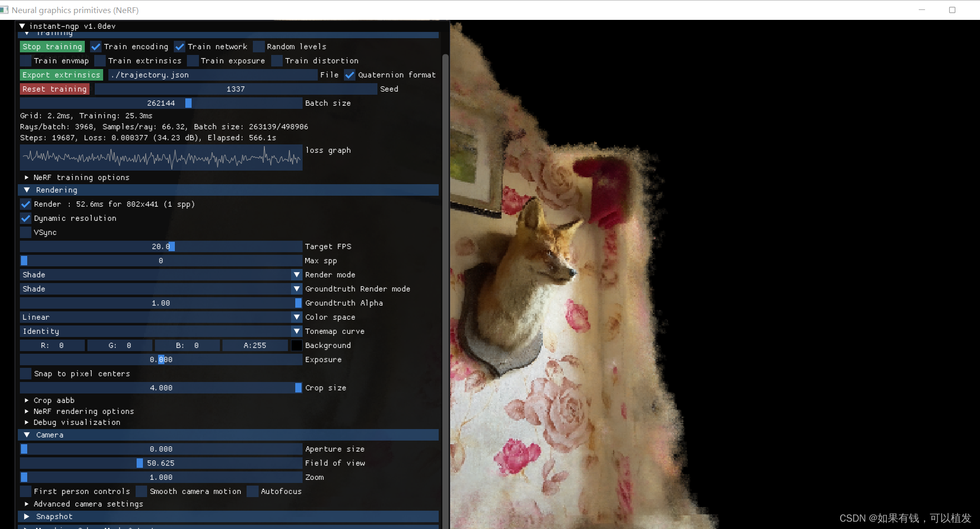The width and height of the screenshot is (980, 529).
Task: Click the Aperture size slider
Action: click(x=161, y=449)
